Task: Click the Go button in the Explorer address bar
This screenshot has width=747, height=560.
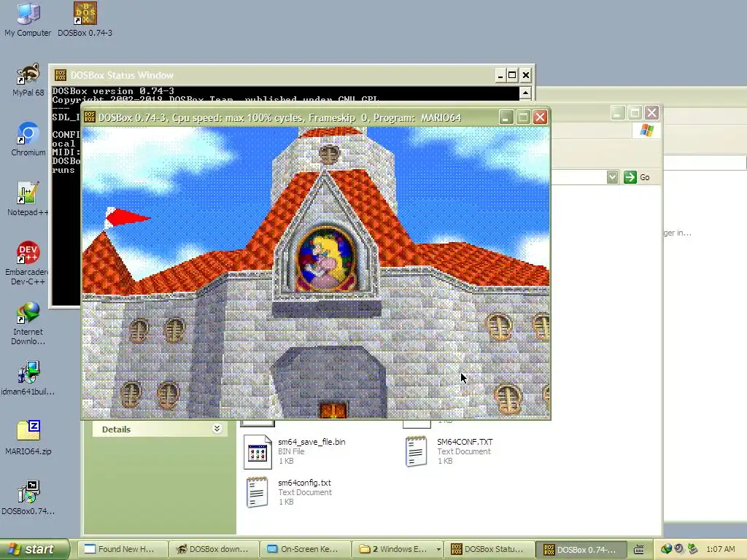Action: click(x=637, y=177)
